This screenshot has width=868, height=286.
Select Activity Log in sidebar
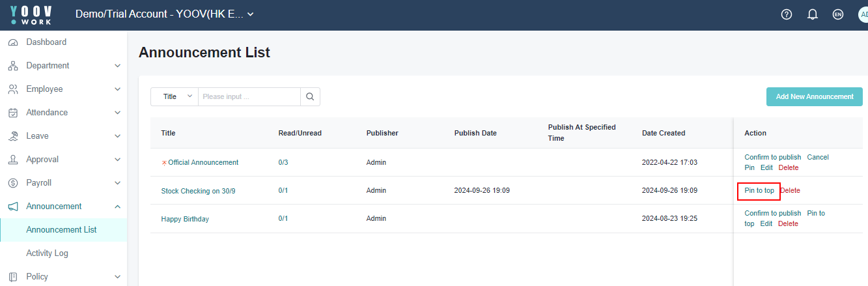[x=47, y=253]
